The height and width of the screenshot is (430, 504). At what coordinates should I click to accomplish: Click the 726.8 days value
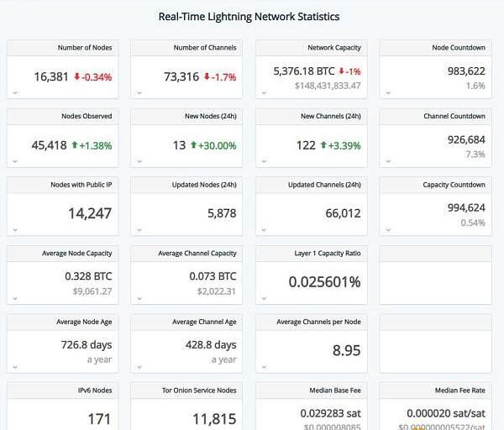[87, 345]
